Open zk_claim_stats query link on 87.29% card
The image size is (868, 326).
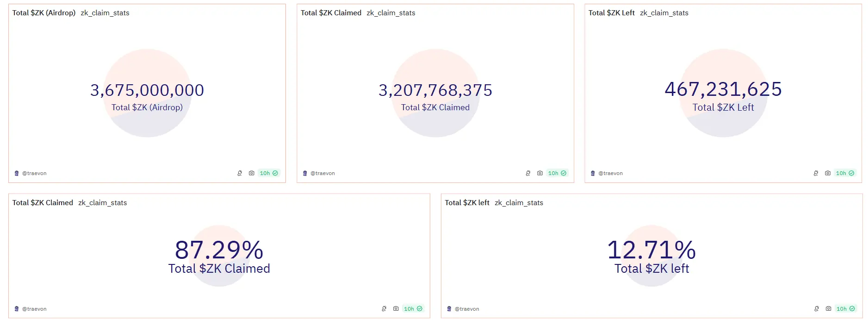pos(103,203)
